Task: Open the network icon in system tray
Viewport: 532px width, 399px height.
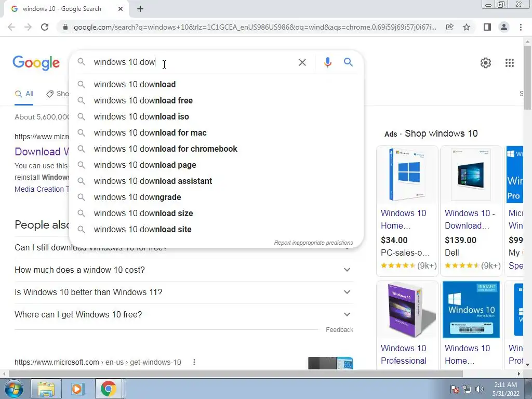Action: coord(467,389)
